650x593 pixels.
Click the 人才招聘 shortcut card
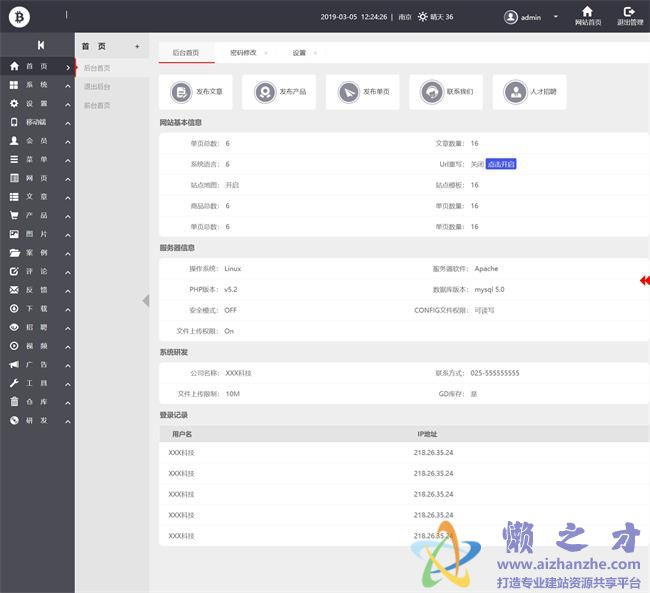[529, 92]
